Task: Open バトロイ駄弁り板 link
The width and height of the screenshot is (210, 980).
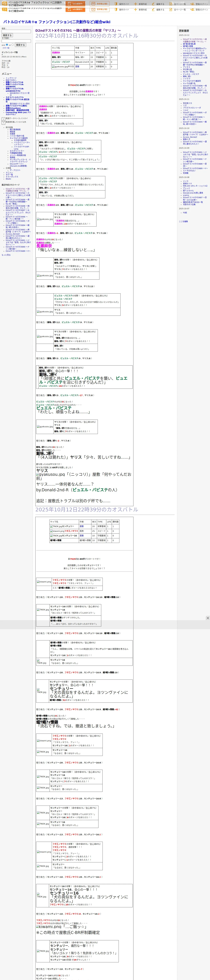Action: (17, 136)
